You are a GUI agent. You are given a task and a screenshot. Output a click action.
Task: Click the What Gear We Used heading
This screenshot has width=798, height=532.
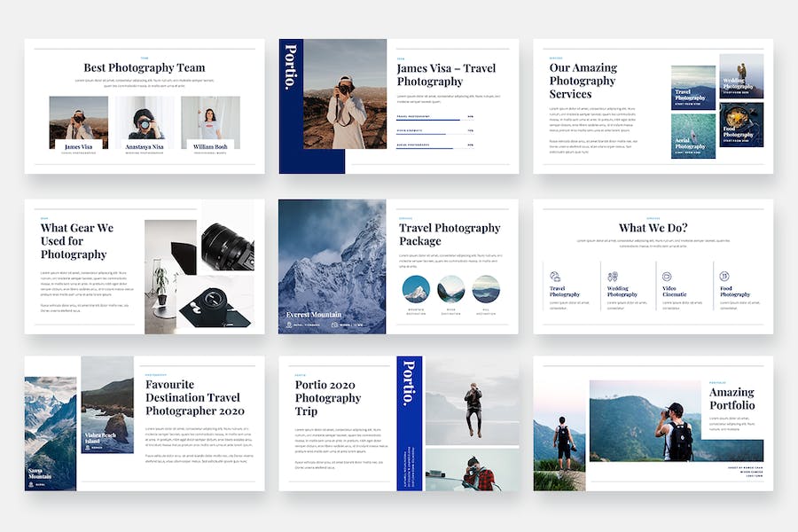pos(77,240)
